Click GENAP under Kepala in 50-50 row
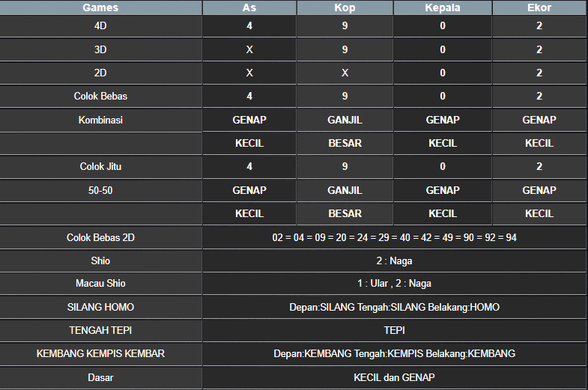This screenshot has height=390, width=588. (x=443, y=190)
